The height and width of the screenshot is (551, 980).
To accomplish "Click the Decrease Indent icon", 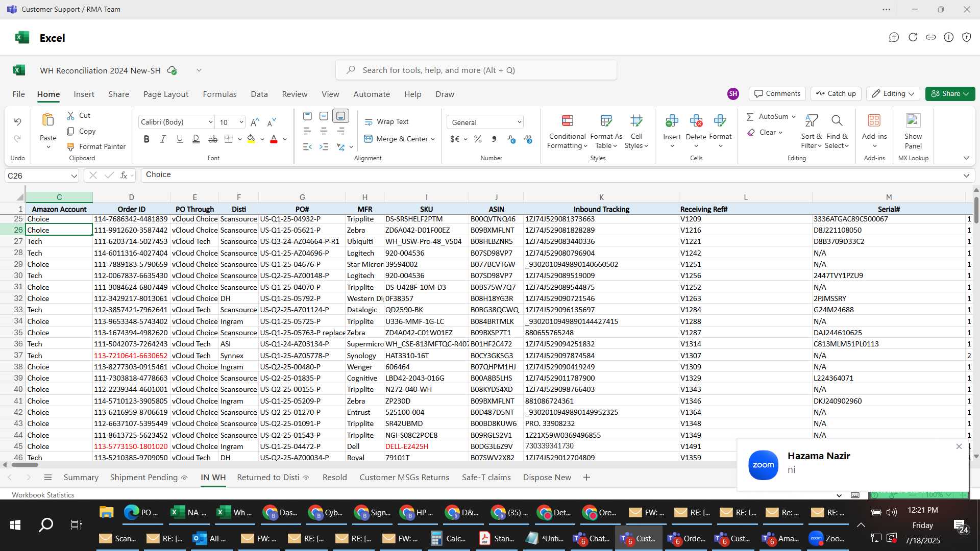I will (307, 147).
